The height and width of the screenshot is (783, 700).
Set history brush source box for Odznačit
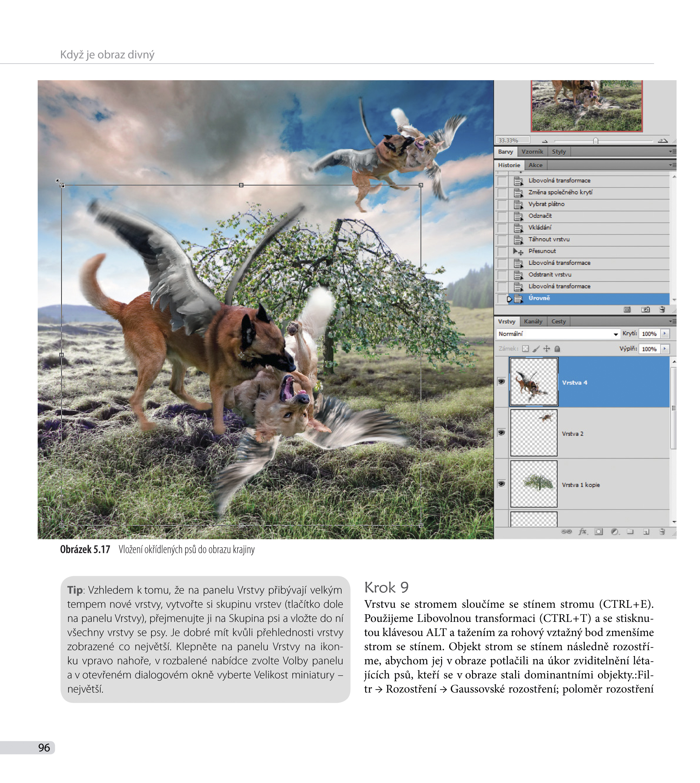(x=502, y=216)
